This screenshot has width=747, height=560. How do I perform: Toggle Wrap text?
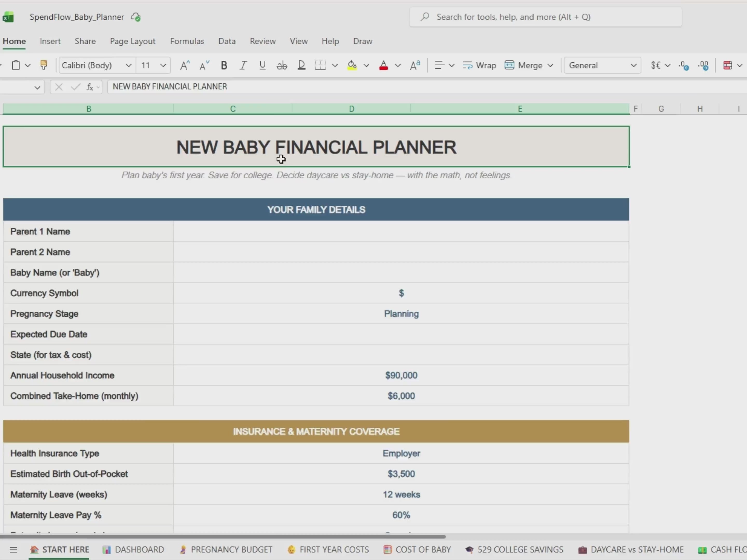pos(479,65)
